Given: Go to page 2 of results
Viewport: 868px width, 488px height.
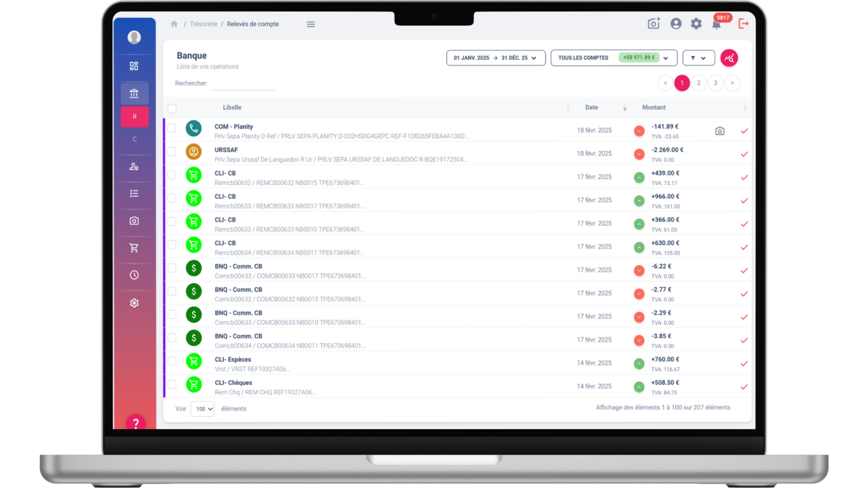Looking at the screenshot, I should click(x=698, y=83).
